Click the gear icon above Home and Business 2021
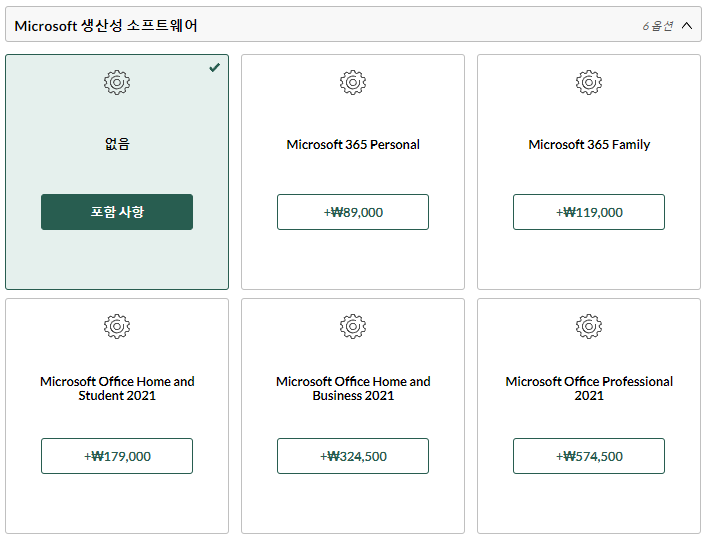708x540 pixels. pyautogui.click(x=353, y=326)
